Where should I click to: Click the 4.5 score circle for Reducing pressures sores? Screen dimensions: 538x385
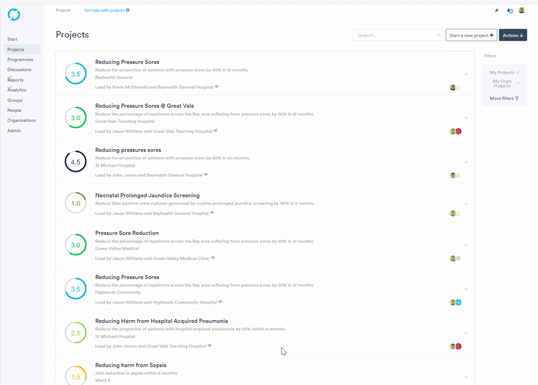75,162
